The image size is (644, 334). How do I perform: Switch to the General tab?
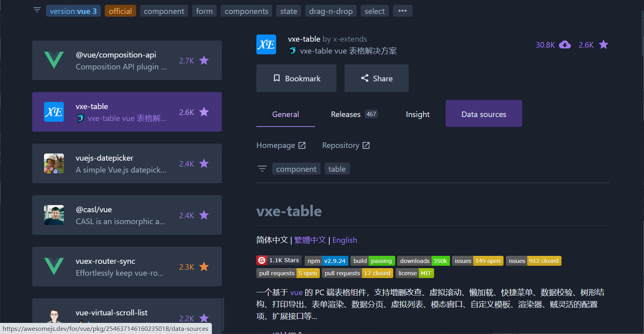pos(286,114)
